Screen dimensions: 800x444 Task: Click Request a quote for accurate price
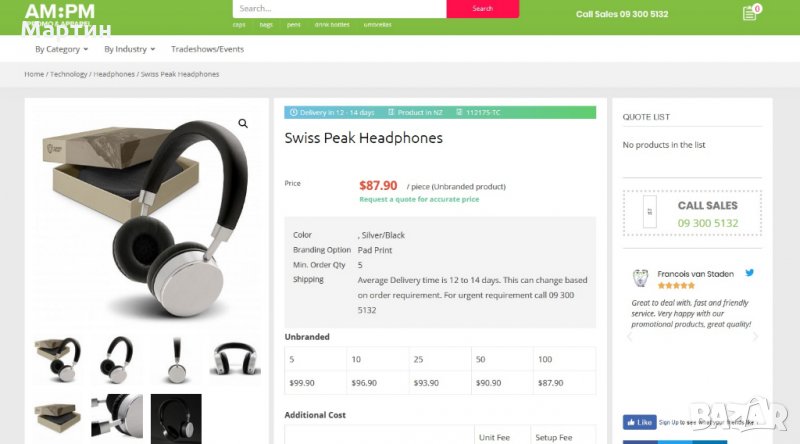click(x=419, y=199)
